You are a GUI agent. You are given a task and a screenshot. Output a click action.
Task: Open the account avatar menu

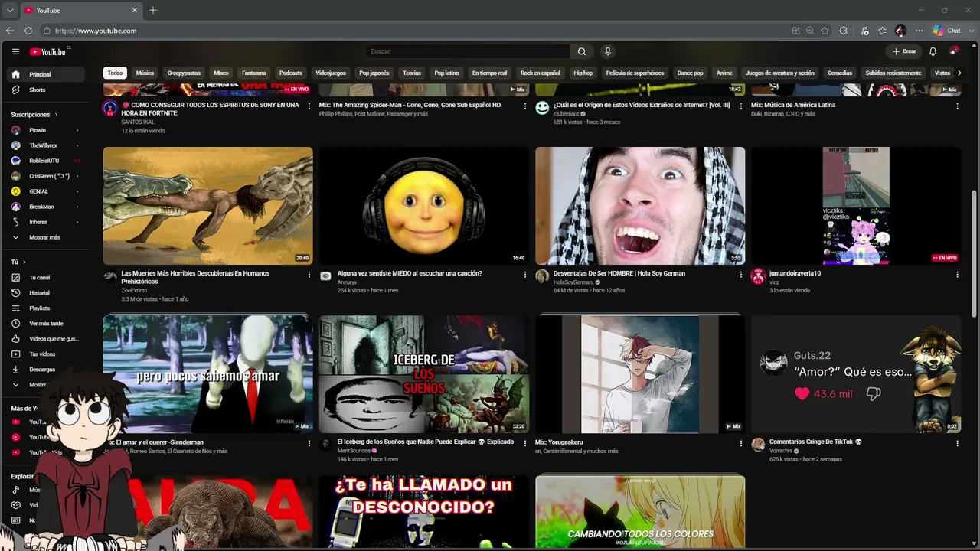click(x=955, y=51)
